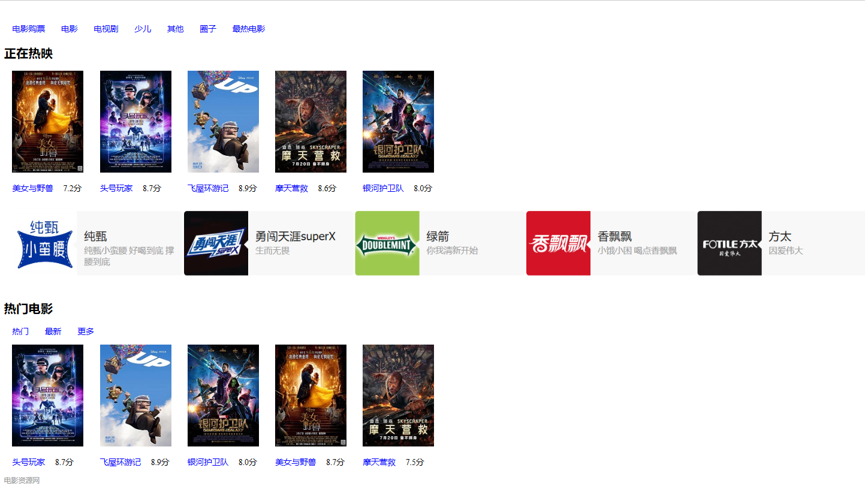Screen dimensions: 865x504
Task: Click 银河护卫队 title link in 热门电影
Action: tap(208, 462)
